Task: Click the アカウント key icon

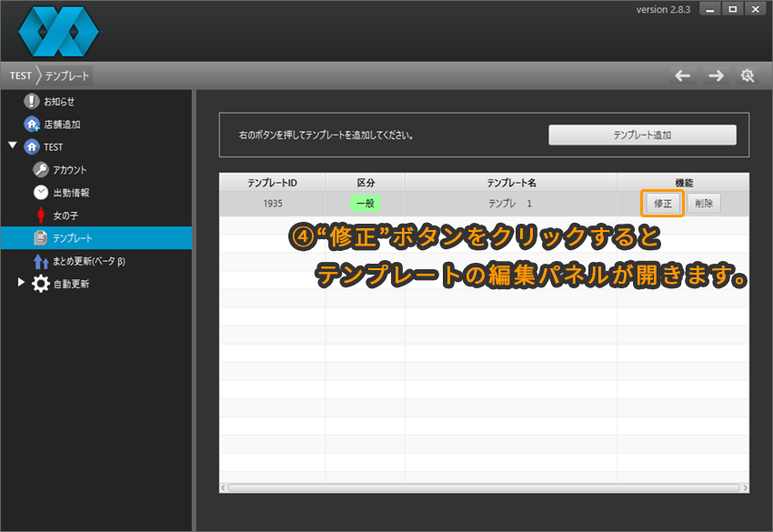Action: [40, 170]
